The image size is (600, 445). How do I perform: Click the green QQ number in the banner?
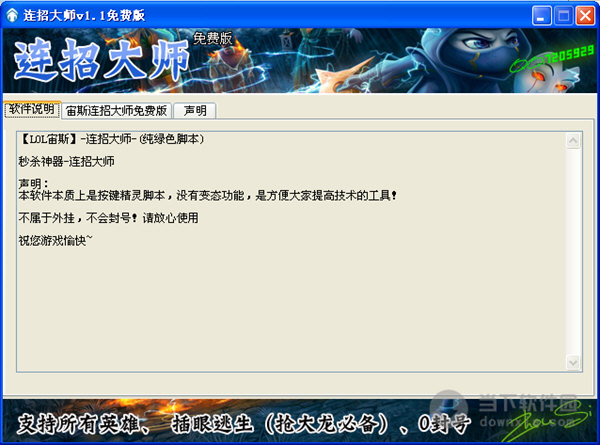551,58
